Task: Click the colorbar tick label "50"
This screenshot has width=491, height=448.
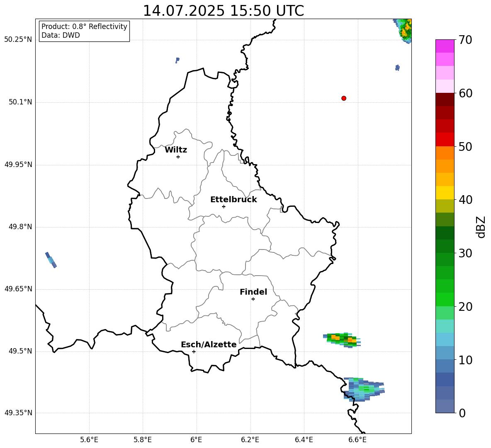Action: click(465, 146)
